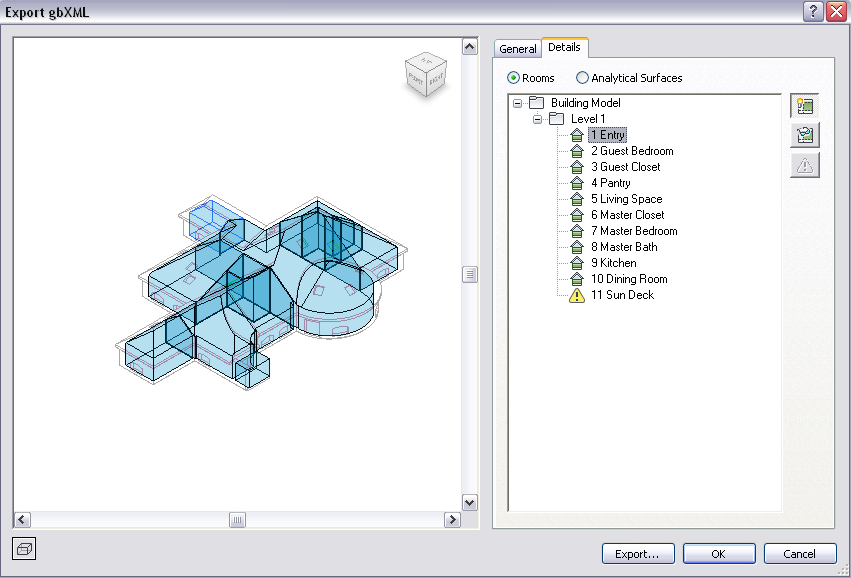Image resolution: width=851 pixels, height=578 pixels.
Task: Click the help question mark button in title bar
Action: 813,11
